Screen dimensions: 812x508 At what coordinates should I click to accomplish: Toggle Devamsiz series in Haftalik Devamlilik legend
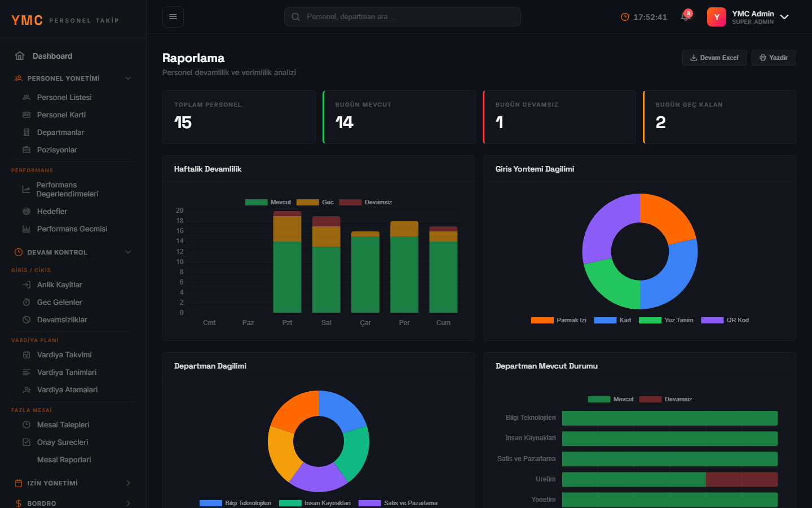point(365,202)
